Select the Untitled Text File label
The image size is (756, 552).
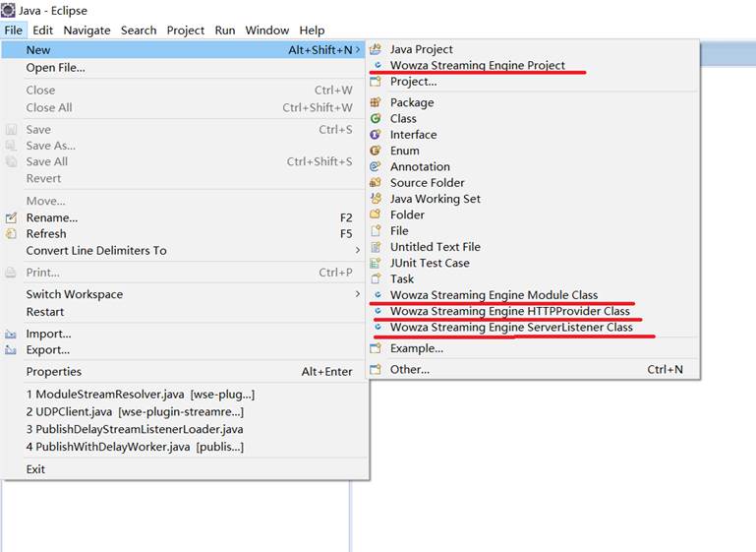coord(436,247)
